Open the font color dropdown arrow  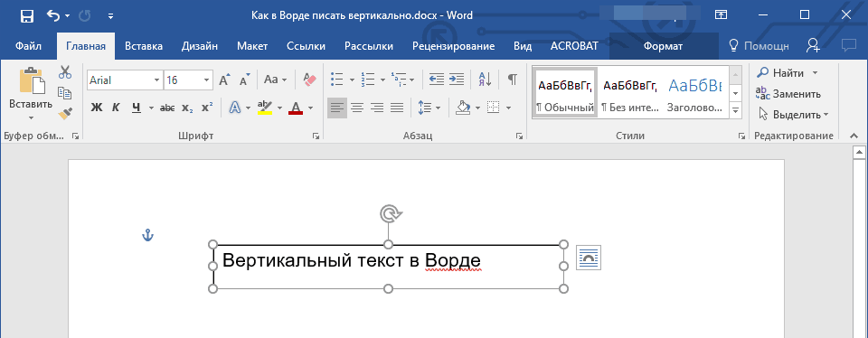(x=310, y=108)
